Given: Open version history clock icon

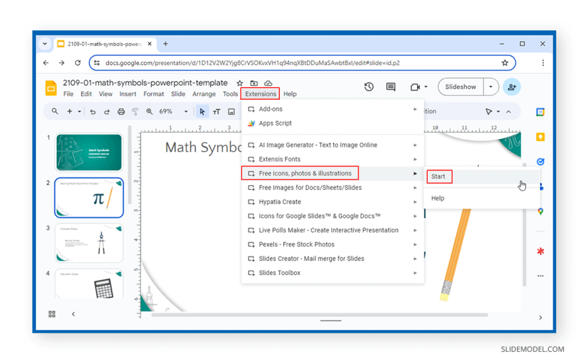Looking at the screenshot, I should pos(369,87).
